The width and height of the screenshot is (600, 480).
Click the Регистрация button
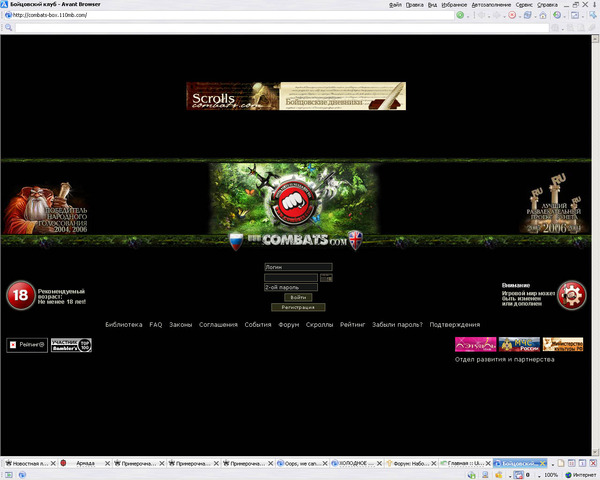tap(298, 307)
